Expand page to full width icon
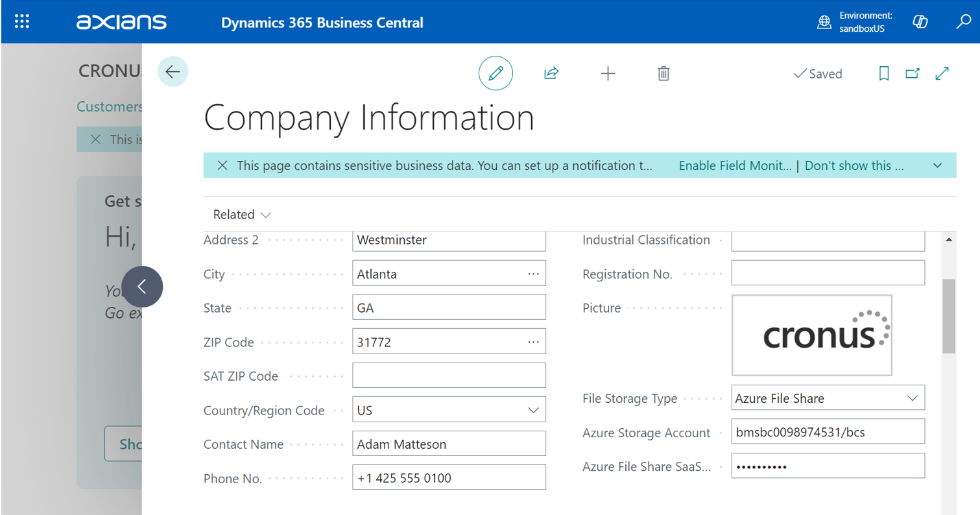 (942, 74)
